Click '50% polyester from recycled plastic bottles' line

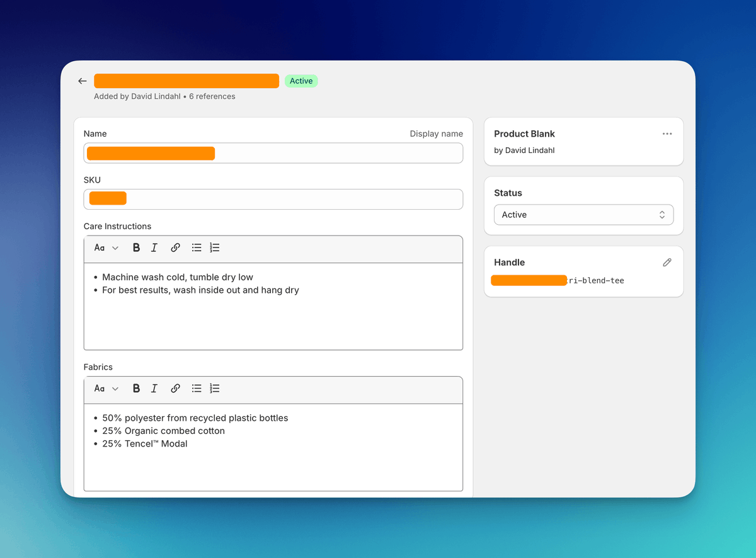195,418
